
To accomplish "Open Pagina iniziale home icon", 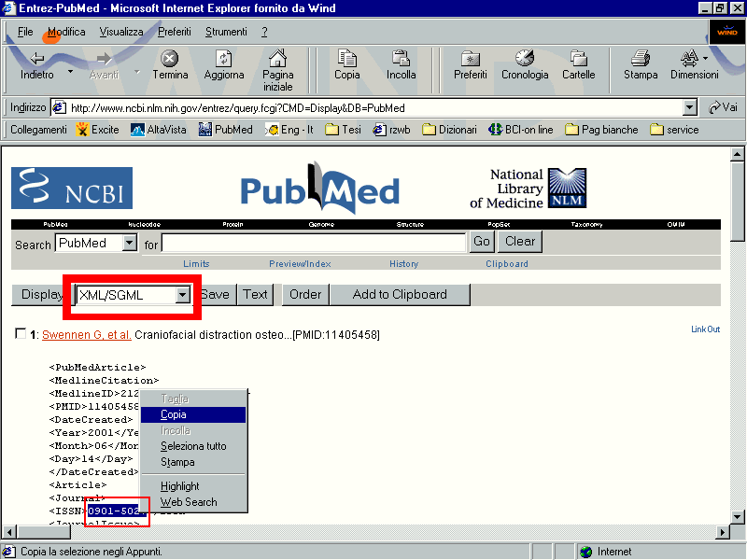I will point(277,59).
